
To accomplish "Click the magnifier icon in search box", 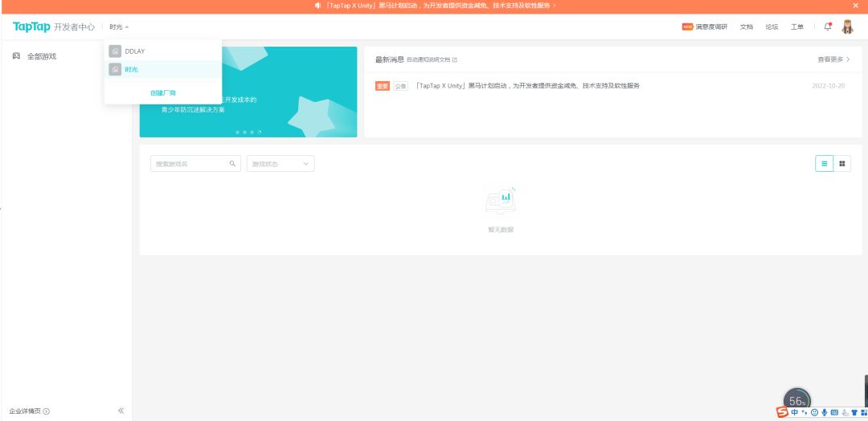I will [232, 164].
